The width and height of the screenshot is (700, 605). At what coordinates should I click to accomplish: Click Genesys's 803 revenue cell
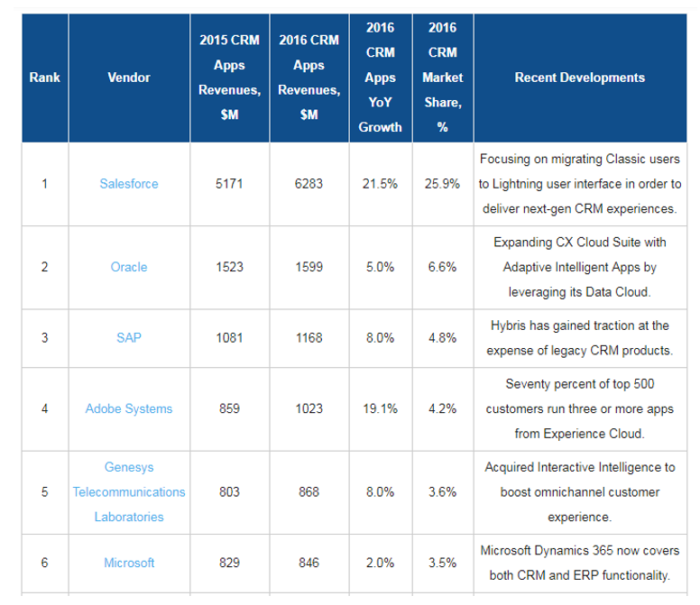coord(229,492)
